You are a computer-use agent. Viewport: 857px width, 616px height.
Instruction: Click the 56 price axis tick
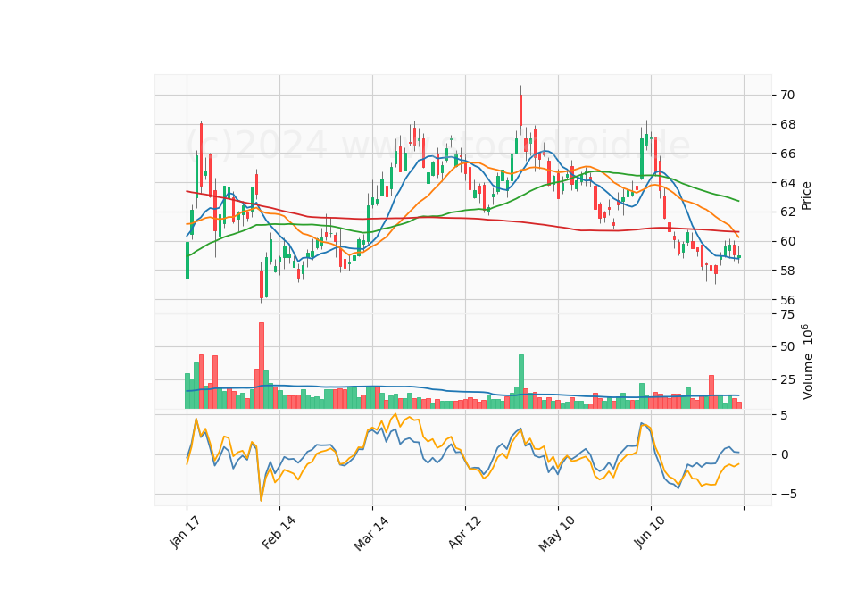[x=787, y=300]
